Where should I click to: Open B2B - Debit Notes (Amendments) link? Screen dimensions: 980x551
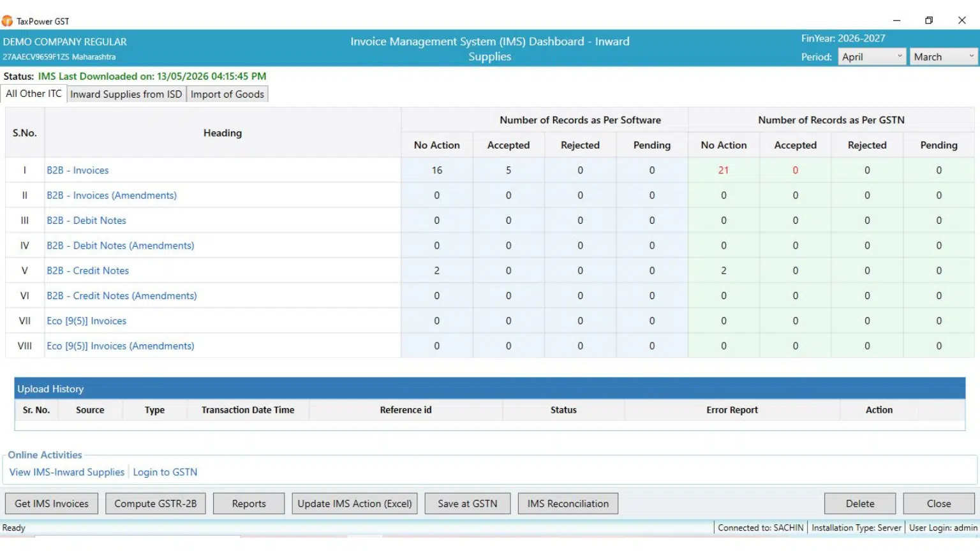tap(121, 246)
